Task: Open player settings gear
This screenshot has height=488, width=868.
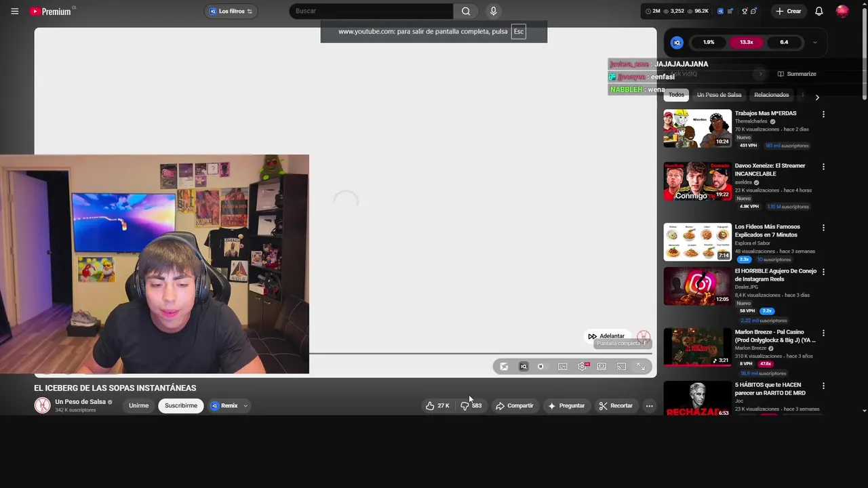Action: click(x=582, y=367)
